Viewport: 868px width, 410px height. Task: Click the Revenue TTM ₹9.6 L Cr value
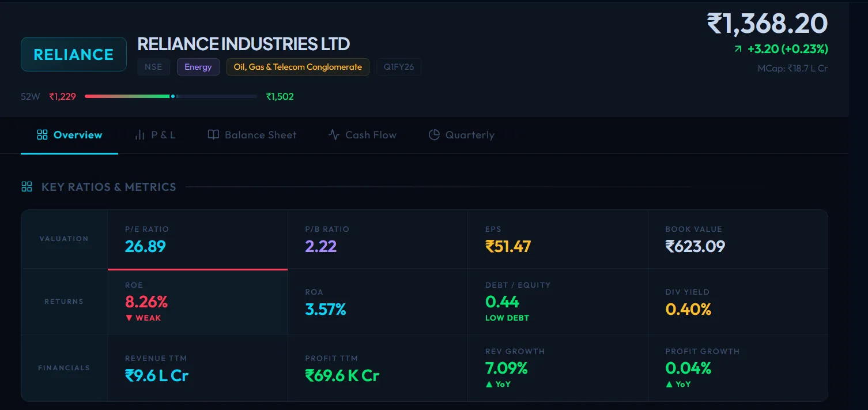(x=157, y=376)
